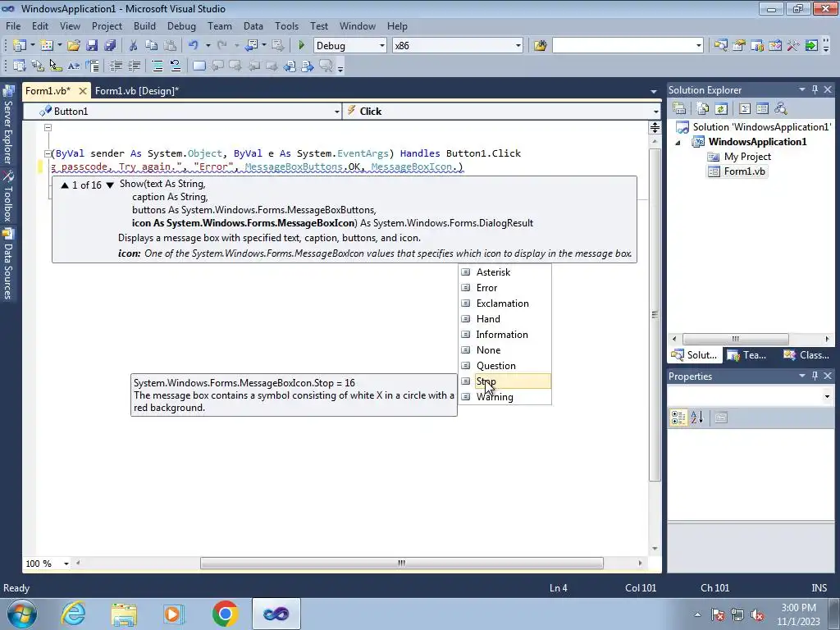Viewport: 840px width, 630px height.
Task: Open the Build menu
Action: (144, 25)
